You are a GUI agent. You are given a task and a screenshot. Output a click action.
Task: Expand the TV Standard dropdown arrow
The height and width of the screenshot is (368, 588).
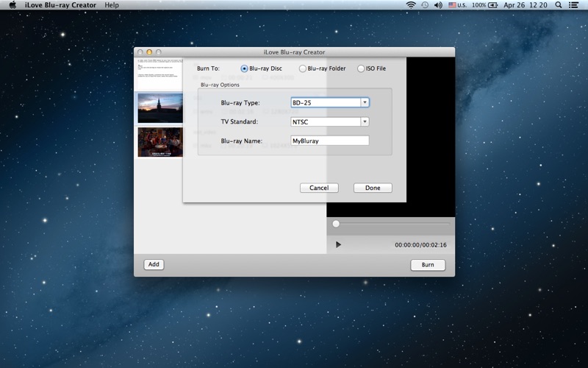click(x=365, y=121)
